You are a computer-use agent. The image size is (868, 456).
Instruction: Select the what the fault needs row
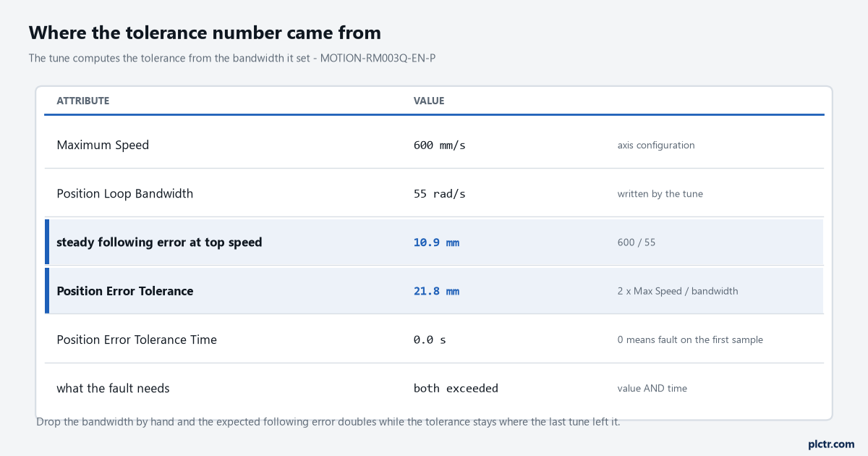(x=434, y=388)
